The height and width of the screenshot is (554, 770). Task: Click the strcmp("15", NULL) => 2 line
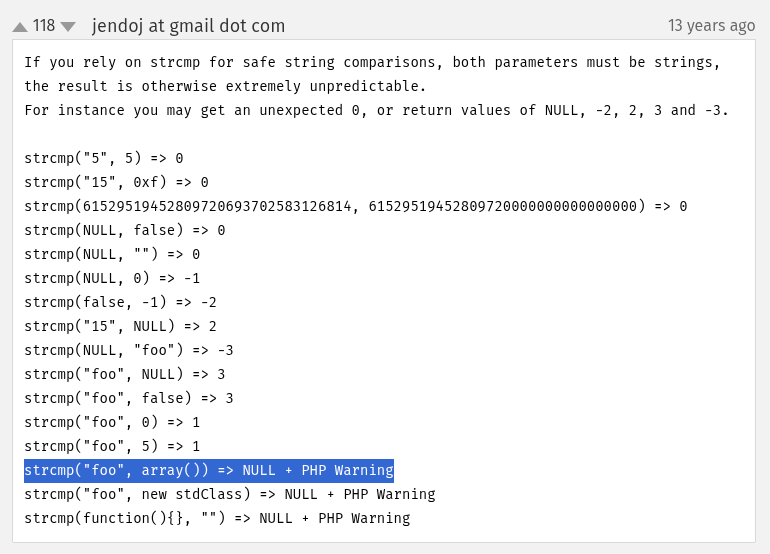click(x=121, y=326)
